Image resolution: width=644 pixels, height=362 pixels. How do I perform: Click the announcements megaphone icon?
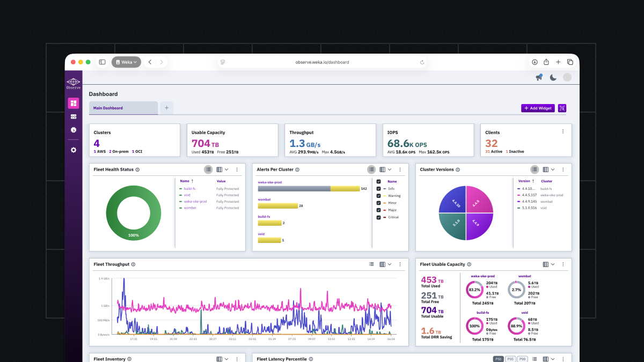[x=539, y=78]
